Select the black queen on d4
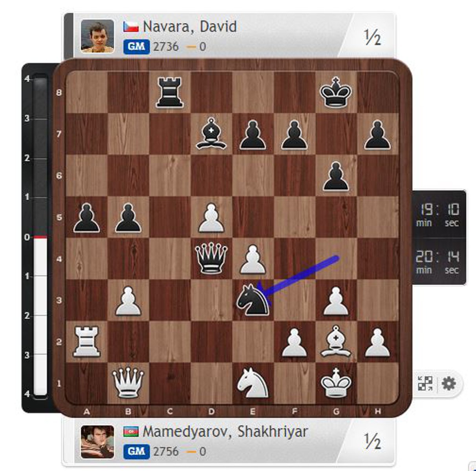Image resolution: width=476 pixels, height=471 pixels. click(x=212, y=258)
